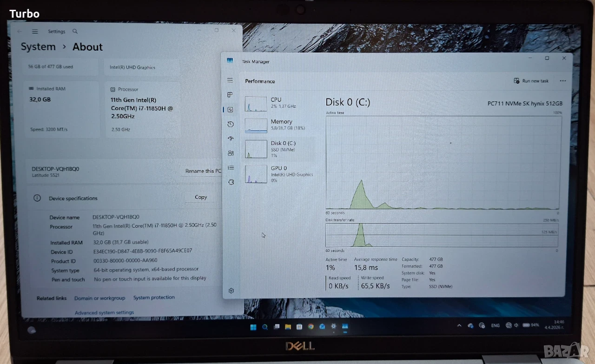Select Performance page icon in Task Manager
Image resolution: width=595 pixels, height=364 pixels.
point(230,110)
